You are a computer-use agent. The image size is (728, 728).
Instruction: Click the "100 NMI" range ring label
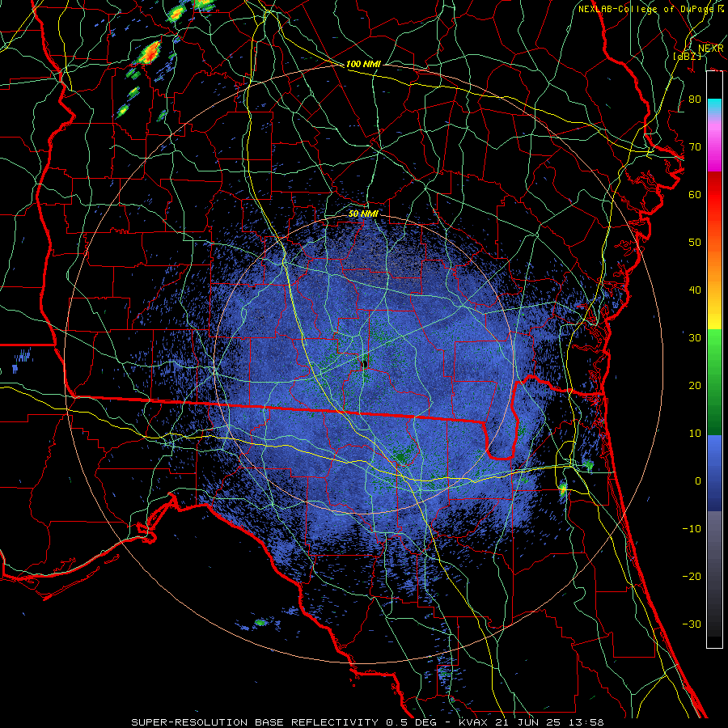(x=363, y=64)
